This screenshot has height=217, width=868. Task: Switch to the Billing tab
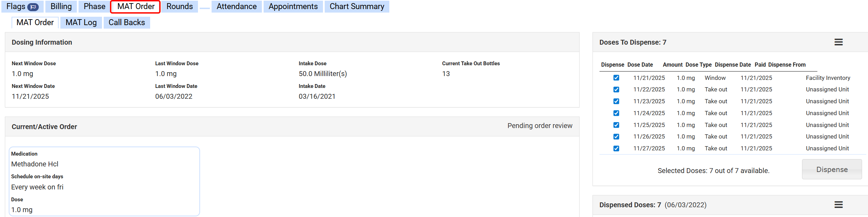61,7
